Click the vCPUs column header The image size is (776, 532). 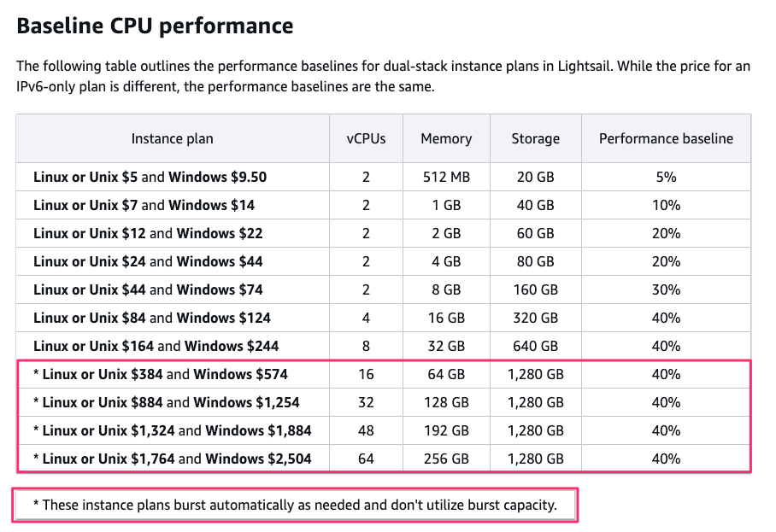point(366,138)
